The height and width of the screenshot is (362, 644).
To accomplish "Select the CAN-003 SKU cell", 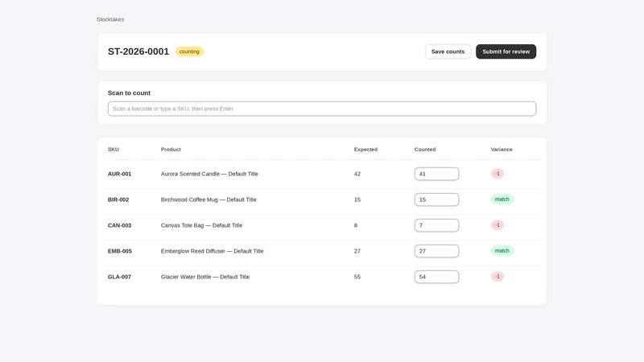I will (119, 225).
